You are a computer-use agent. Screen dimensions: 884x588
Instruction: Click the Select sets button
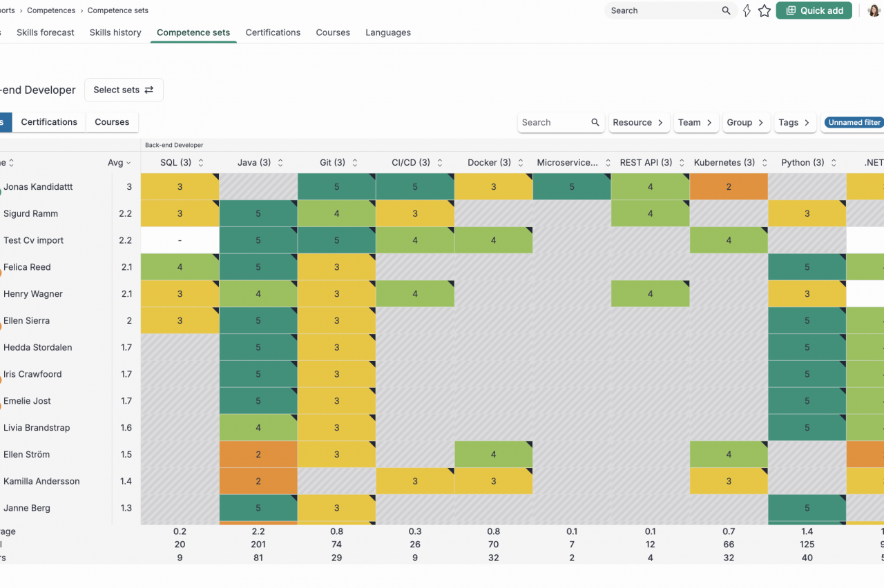coord(124,90)
